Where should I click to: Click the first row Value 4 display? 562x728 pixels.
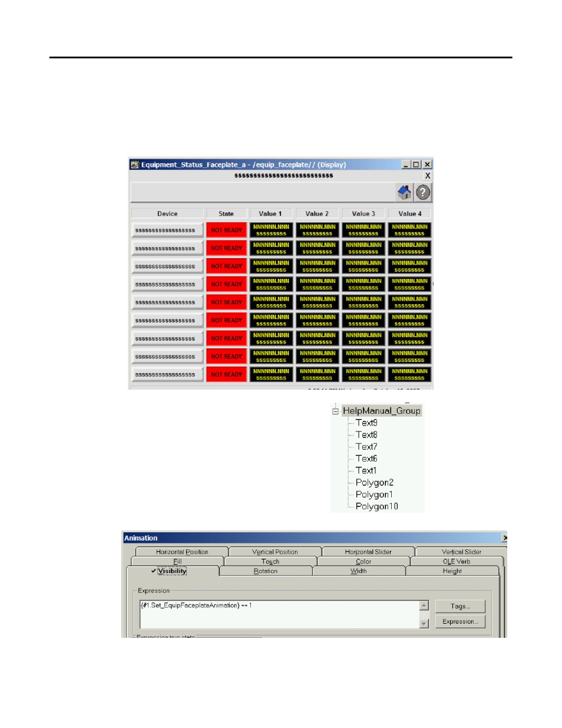(x=410, y=230)
